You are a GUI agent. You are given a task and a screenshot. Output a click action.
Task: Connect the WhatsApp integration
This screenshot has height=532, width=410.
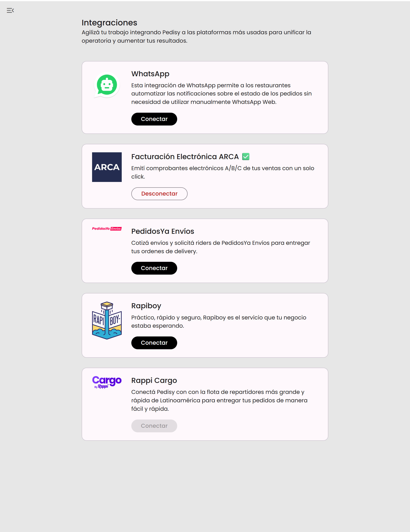tap(154, 119)
